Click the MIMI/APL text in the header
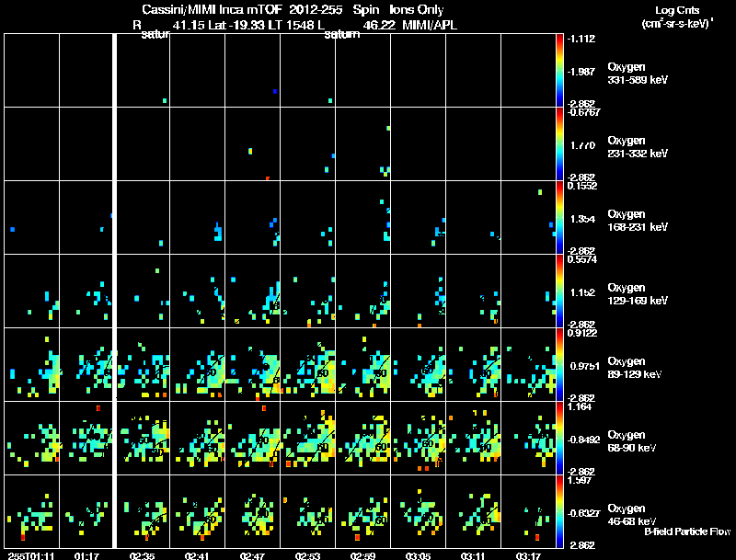Screen dimensions: 736x560 (430, 25)
